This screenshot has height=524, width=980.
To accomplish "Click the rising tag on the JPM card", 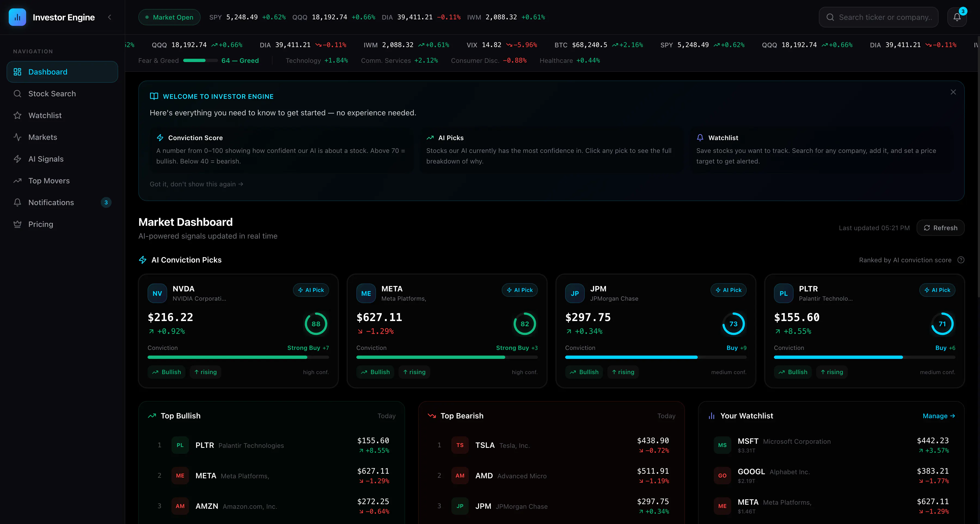I will 623,372.
